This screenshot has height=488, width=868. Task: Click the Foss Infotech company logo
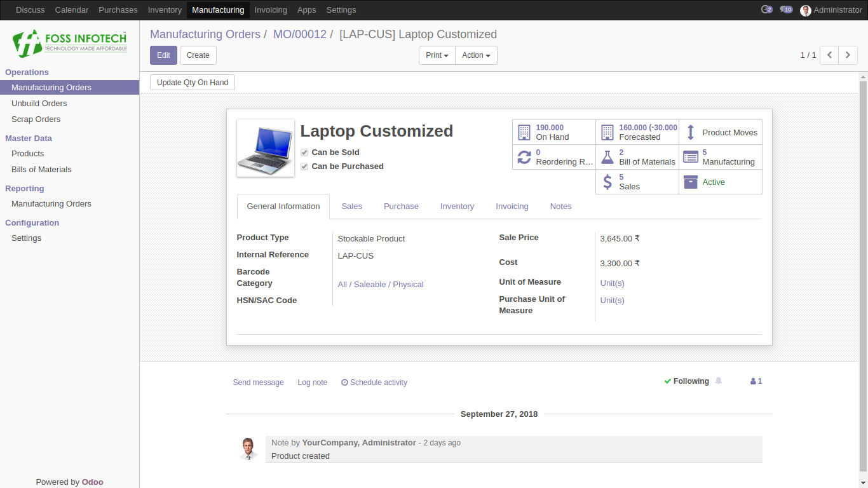70,43
